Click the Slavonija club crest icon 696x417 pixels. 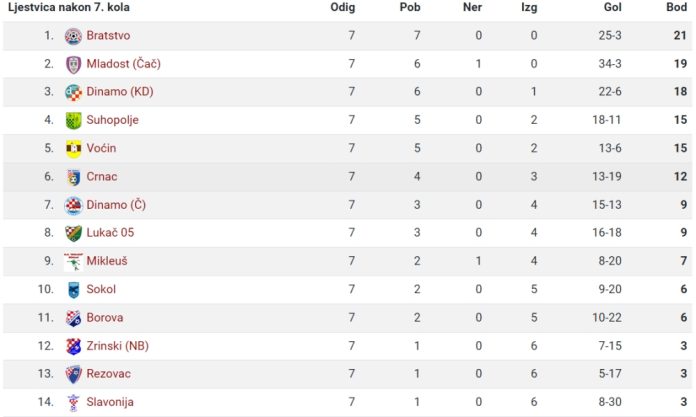tap(73, 403)
